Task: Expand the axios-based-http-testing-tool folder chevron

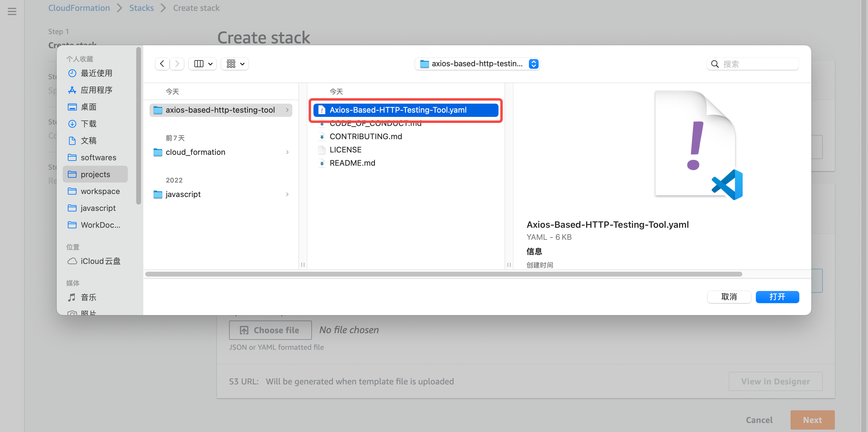Action: click(287, 110)
